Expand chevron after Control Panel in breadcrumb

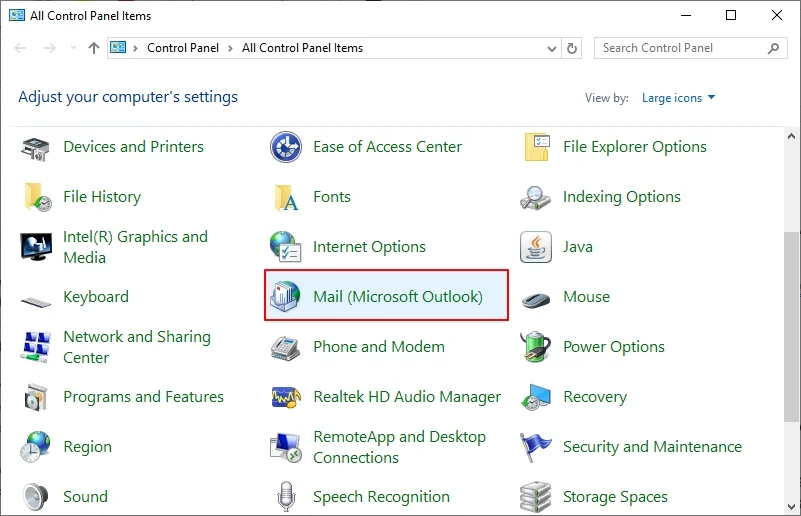[x=231, y=48]
